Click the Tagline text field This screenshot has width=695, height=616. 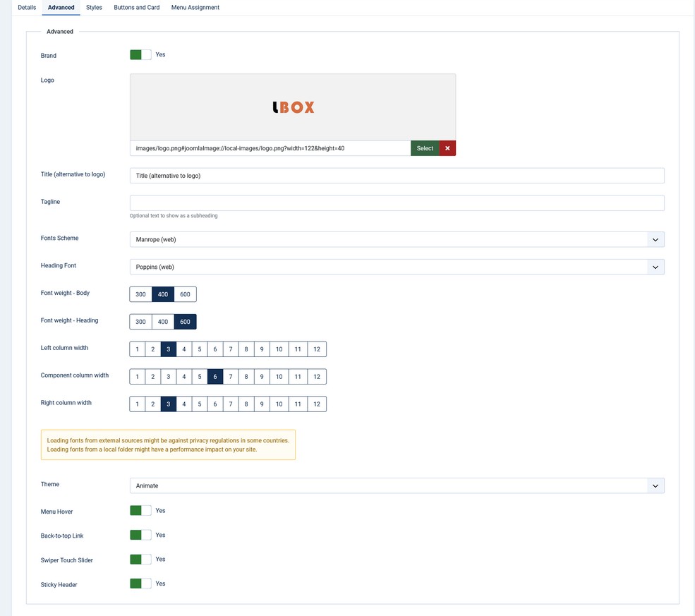pyautogui.click(x=397, y=203)
